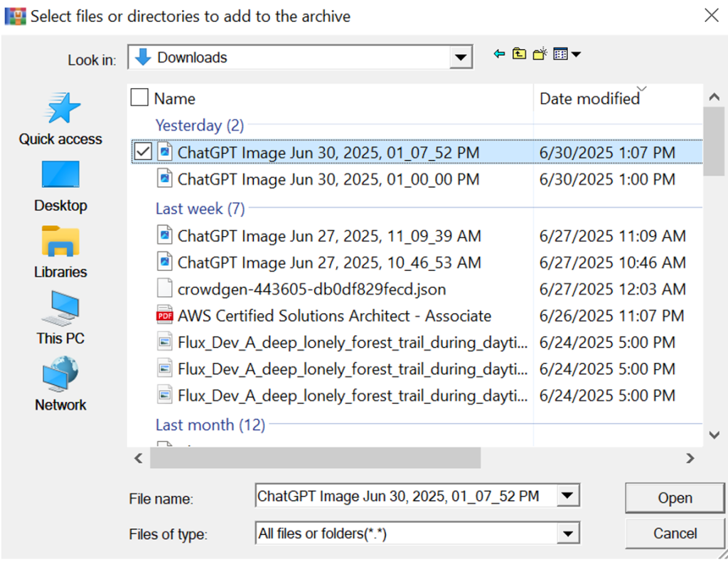Click the Cancel button
Image resolution: width=728 pixels, height=562 pixels.
click(675, 534)
